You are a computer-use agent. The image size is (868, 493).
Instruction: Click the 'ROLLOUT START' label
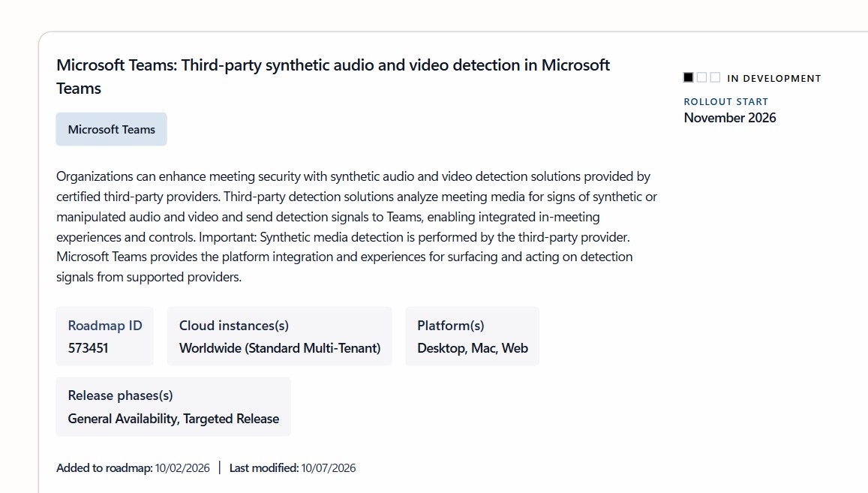click(725, 102)
